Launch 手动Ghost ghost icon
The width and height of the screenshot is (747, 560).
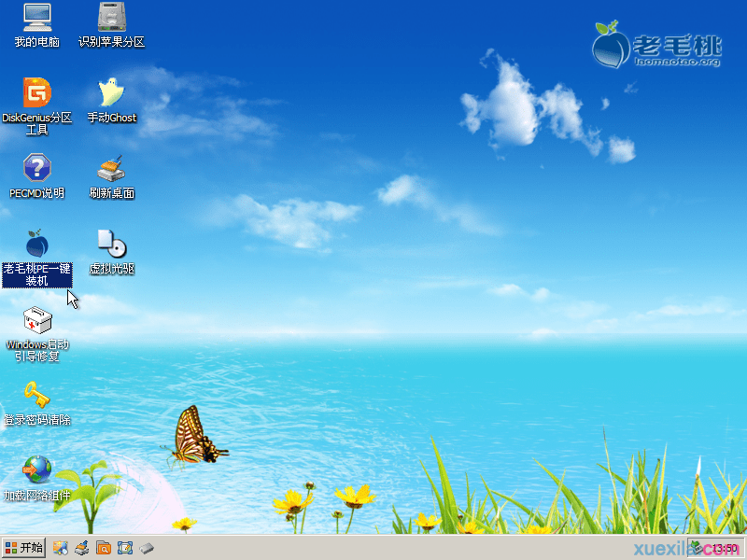pos(112,93)
